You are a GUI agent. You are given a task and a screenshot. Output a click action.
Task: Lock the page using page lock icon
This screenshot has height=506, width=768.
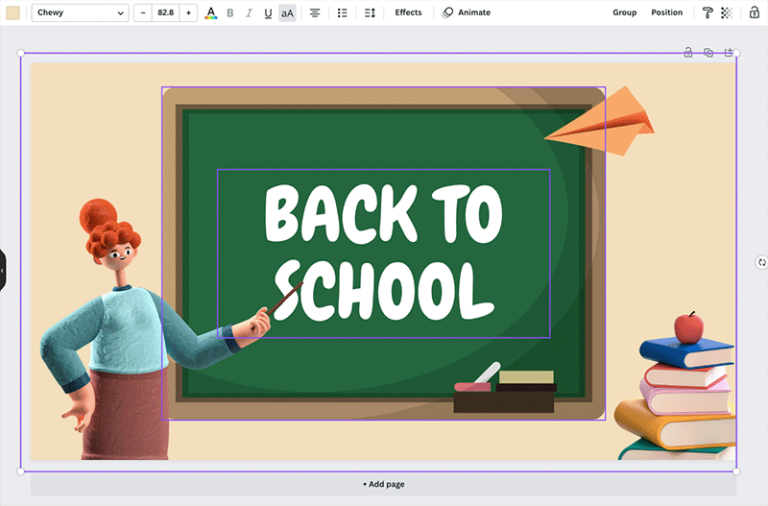[x=688, y=52]
